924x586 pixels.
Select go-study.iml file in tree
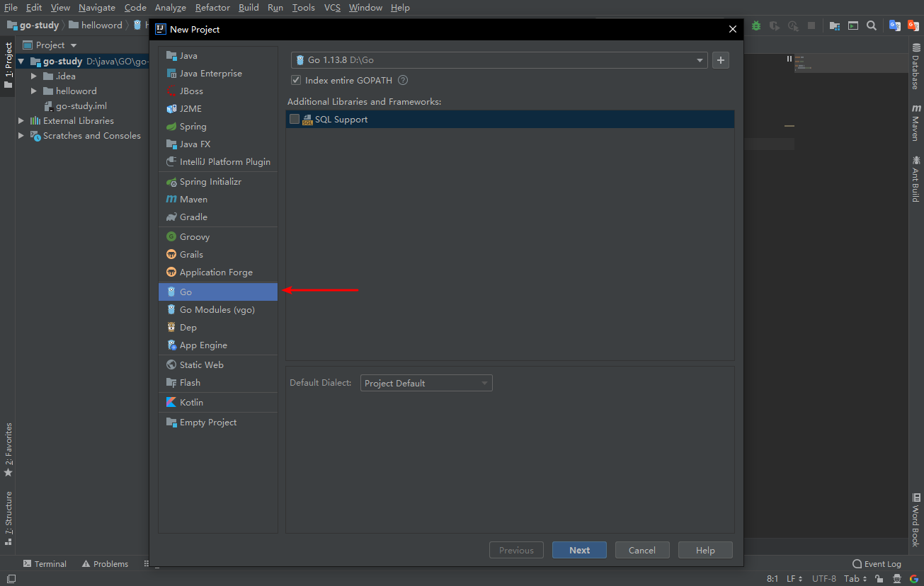click(x=81, y=106)
